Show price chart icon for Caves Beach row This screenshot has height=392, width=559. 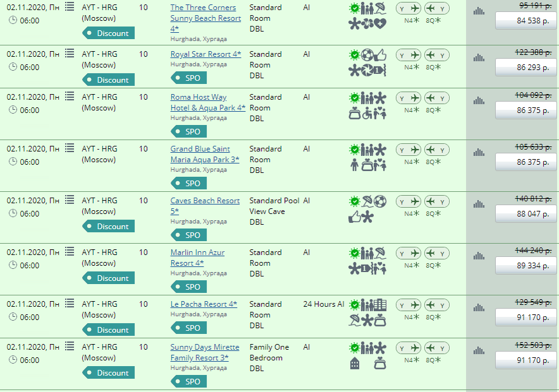coord(479,204)
